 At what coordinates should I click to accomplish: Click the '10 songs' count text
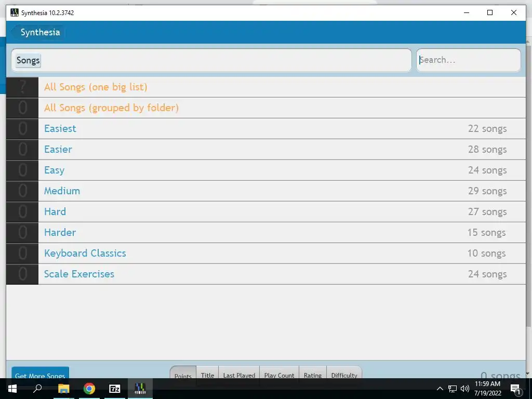tap(486, 253)
